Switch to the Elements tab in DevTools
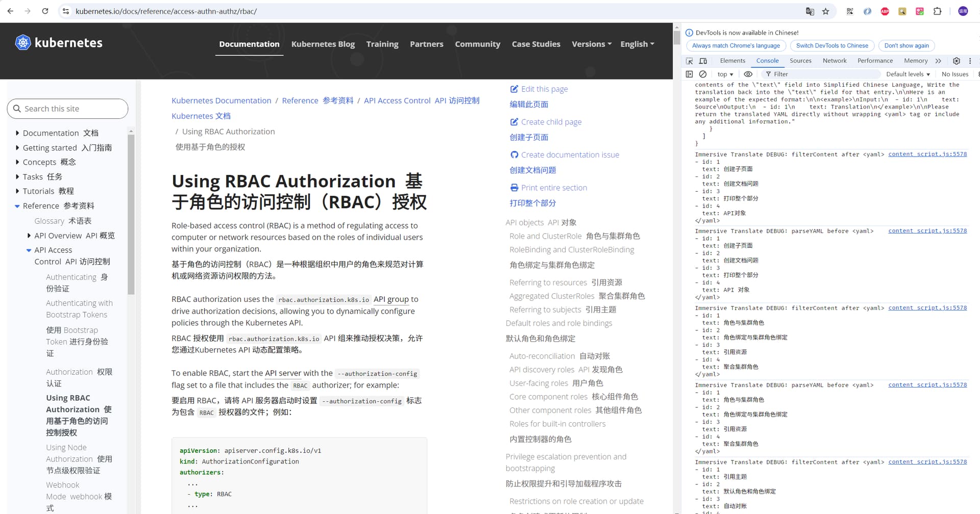 pyautogui.click(x=732, y=61)
